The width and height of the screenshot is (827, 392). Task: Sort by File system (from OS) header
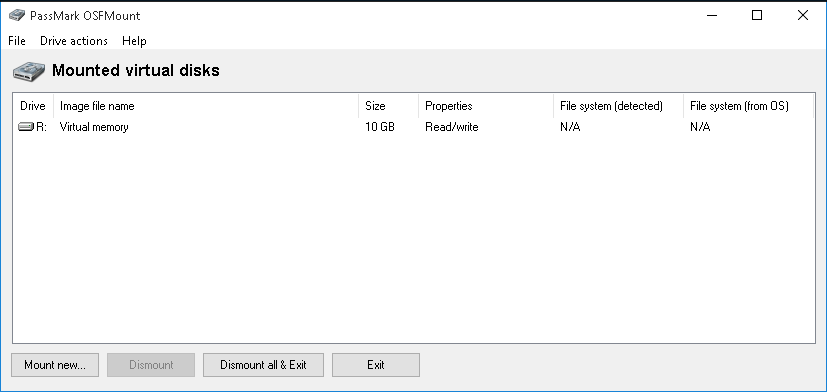point(748,106)
